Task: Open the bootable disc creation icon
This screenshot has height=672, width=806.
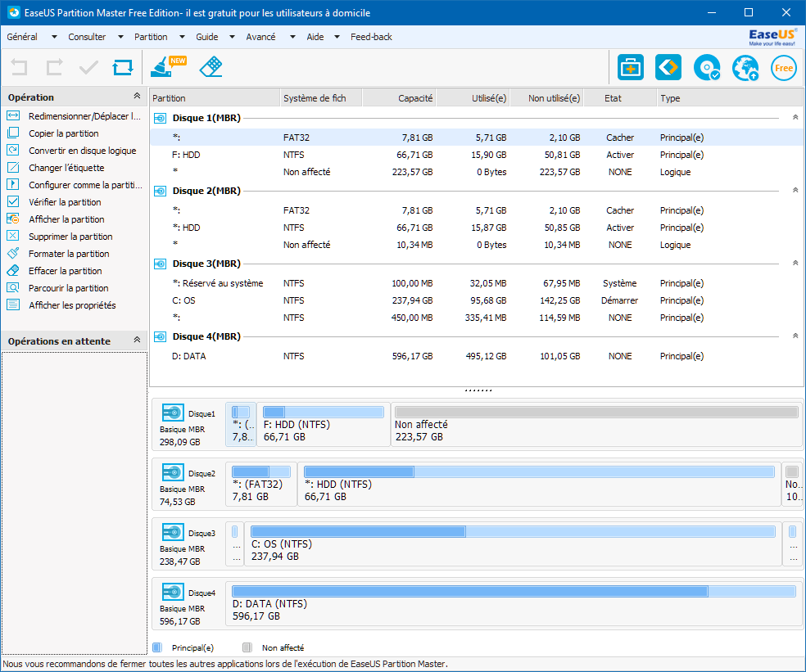Action: (707, 67)
